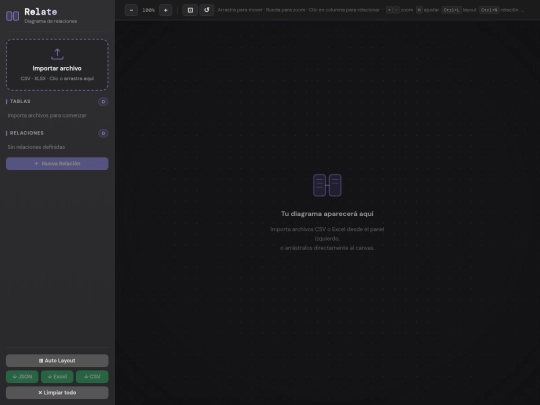Export diagram as JSON
This screenshot has height=405, width=540.
coord(22,377)
